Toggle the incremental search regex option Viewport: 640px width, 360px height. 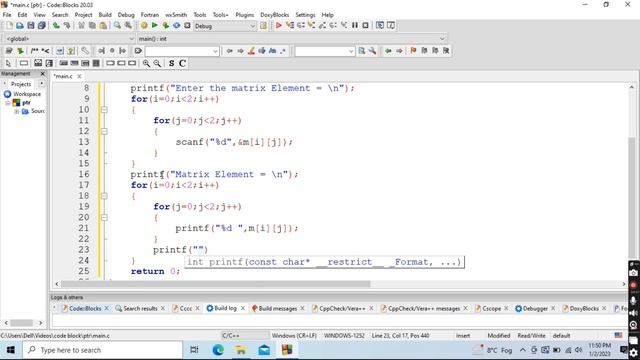283,51
